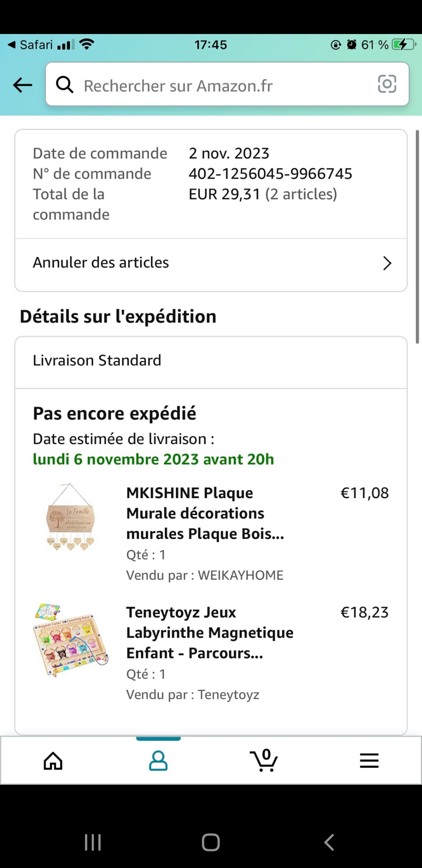Click the page scrollbar on right edge

pos(417,237)
